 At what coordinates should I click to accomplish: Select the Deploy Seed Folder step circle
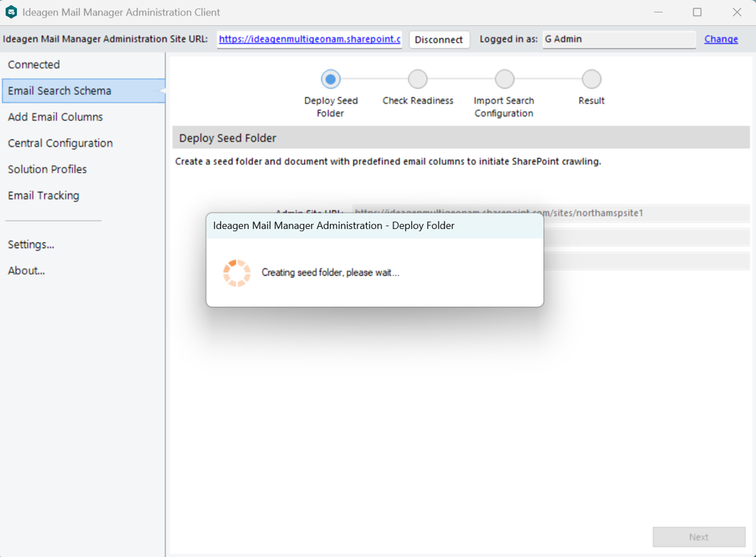click(331, 79)
